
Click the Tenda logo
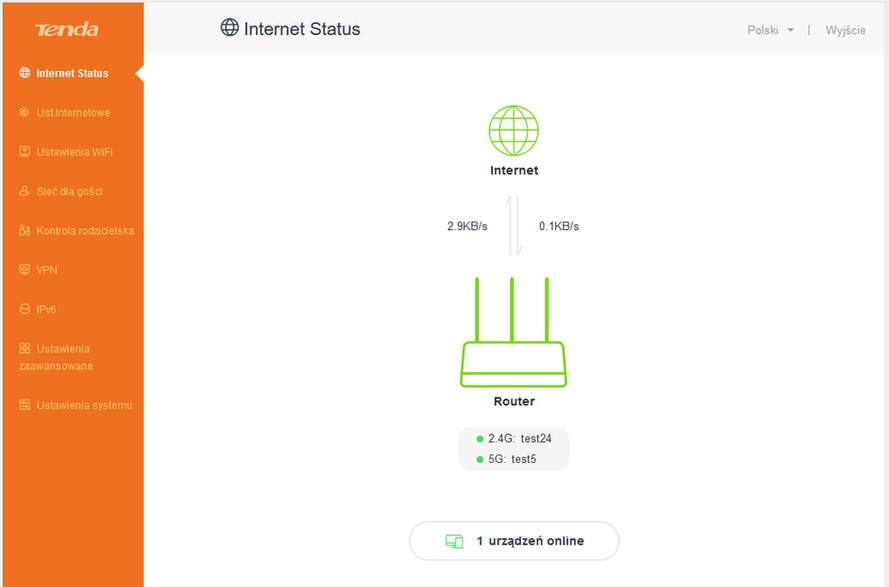[66, 29]
